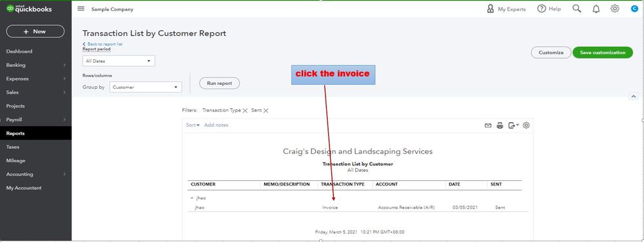Click the 03/05/2021 date cell
The height and width of the screenshot is (242, 644).
coord(465,207)
